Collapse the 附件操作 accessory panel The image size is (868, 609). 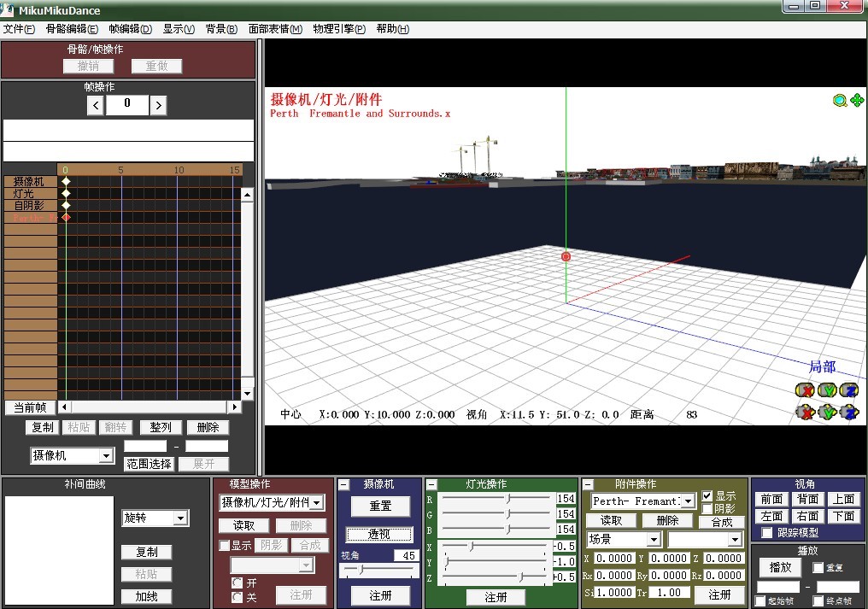[589, 485]
